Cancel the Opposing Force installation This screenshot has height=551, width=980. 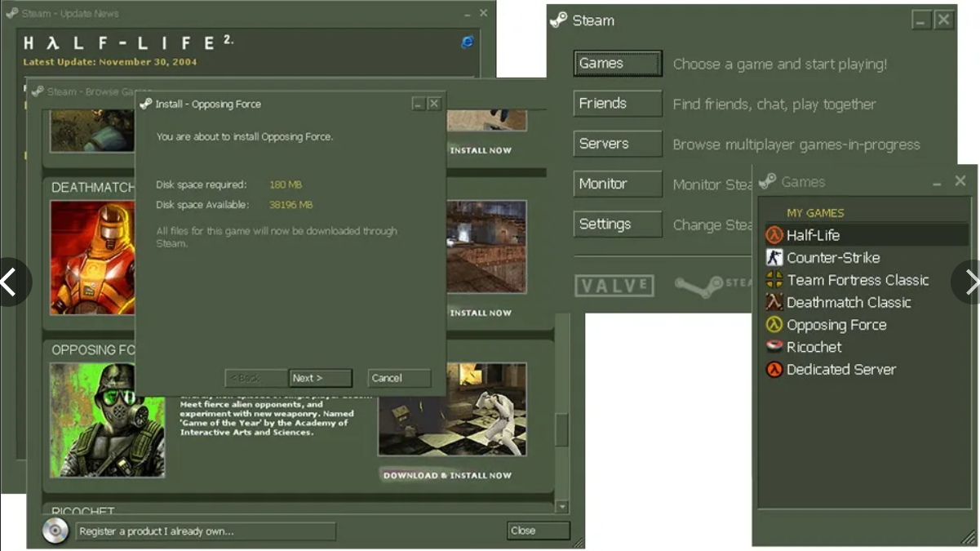coord(399,378)
